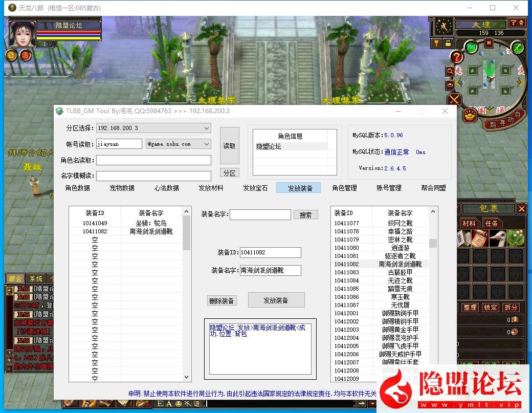Click the golden key icon near the minimap
This screenshot has width=532, height=413.
(x=436, y=43)
